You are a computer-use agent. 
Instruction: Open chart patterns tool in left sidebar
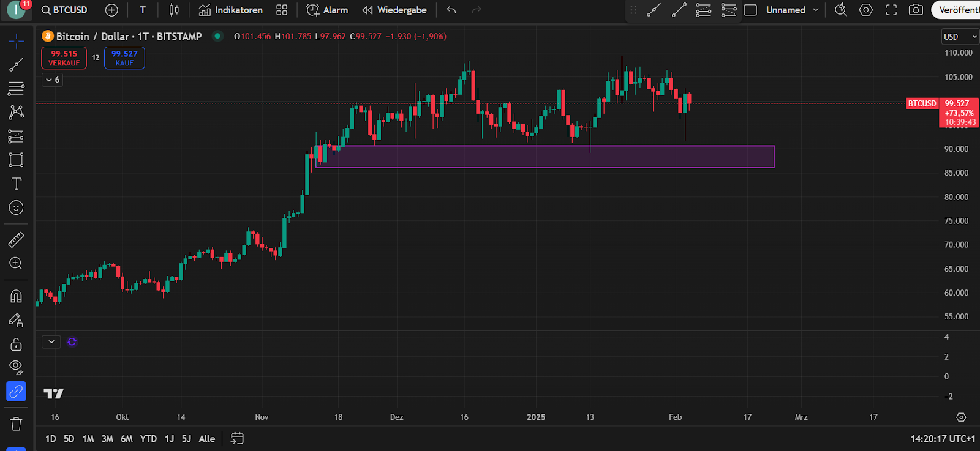click(16, 112)
